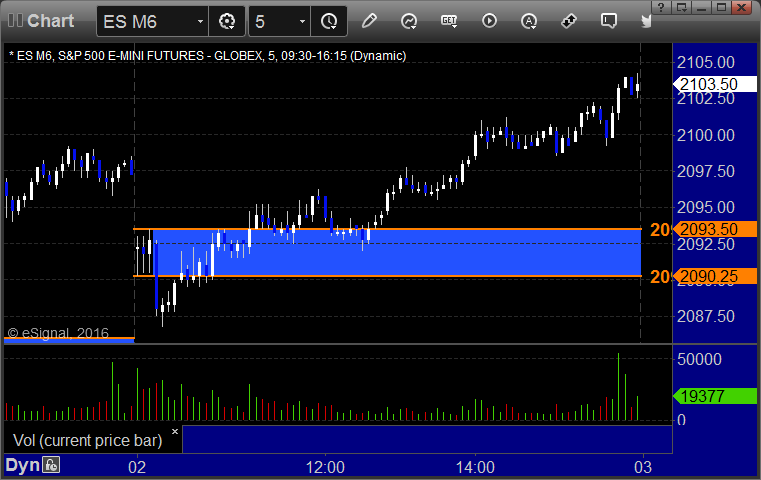
Task: Click the help question mark button
Action: tap(661, 7)
